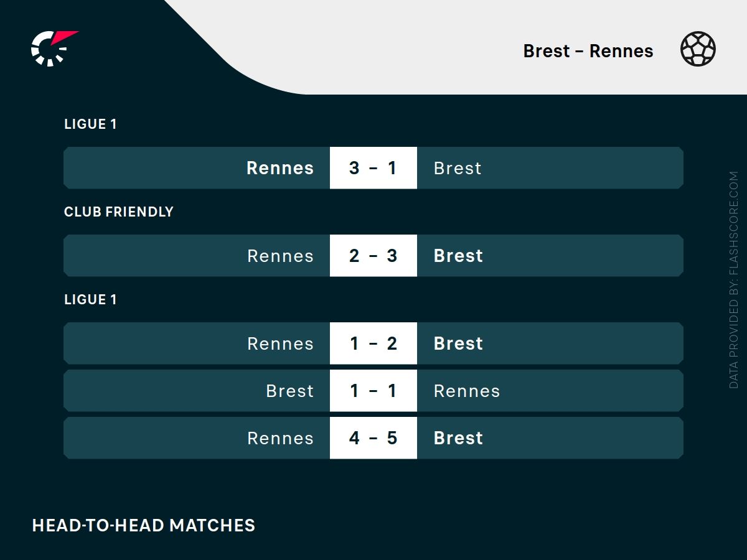This screenshot has width=747, height=560.
Task: Click Rennes in the 1 - 2 match row
Action: point(280,343)
